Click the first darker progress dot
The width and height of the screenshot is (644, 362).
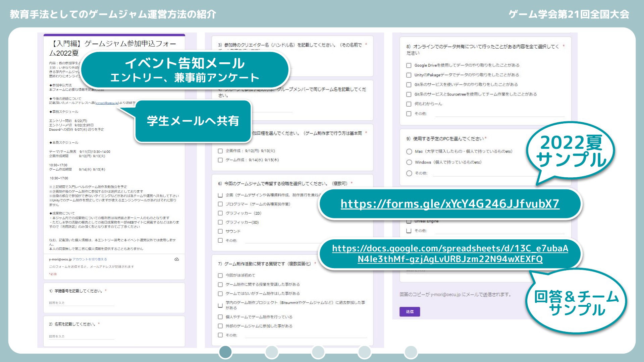pyautogui.click(x=225, y=352)
